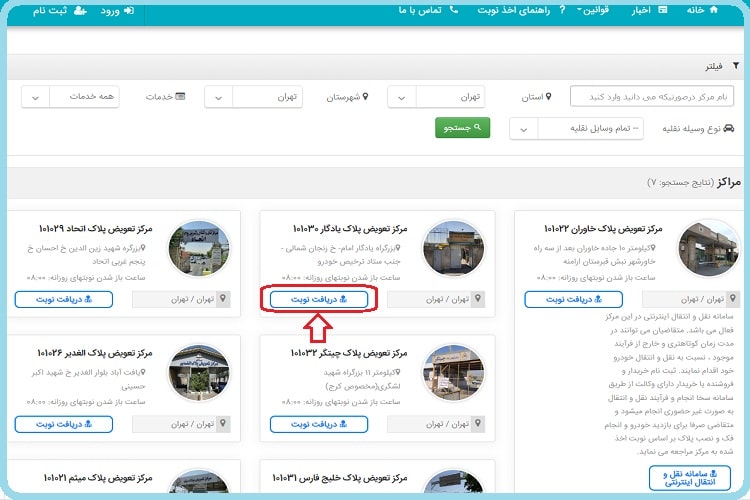
Task: Click the map pin icon beside شهرستان
Action: coord(365,96)
